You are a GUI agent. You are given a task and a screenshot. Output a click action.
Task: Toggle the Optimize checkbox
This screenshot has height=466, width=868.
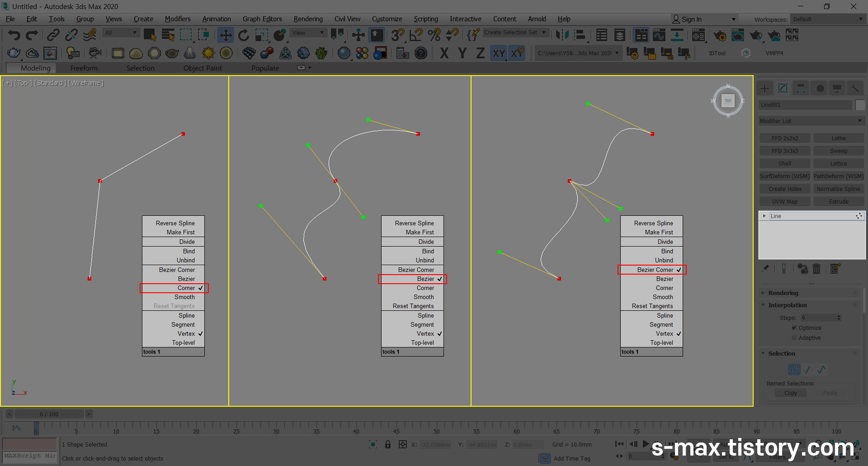click(794, 328)
